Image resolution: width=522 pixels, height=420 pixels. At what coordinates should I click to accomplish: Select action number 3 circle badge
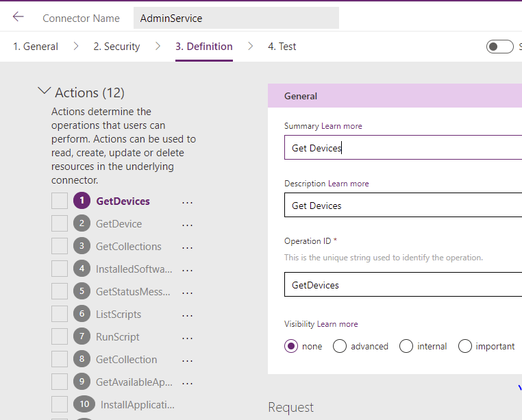(x=82, y=246)
